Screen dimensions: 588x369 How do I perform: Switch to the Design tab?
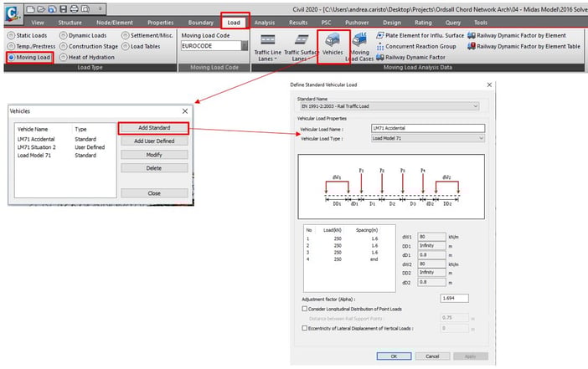pos(392,23)
